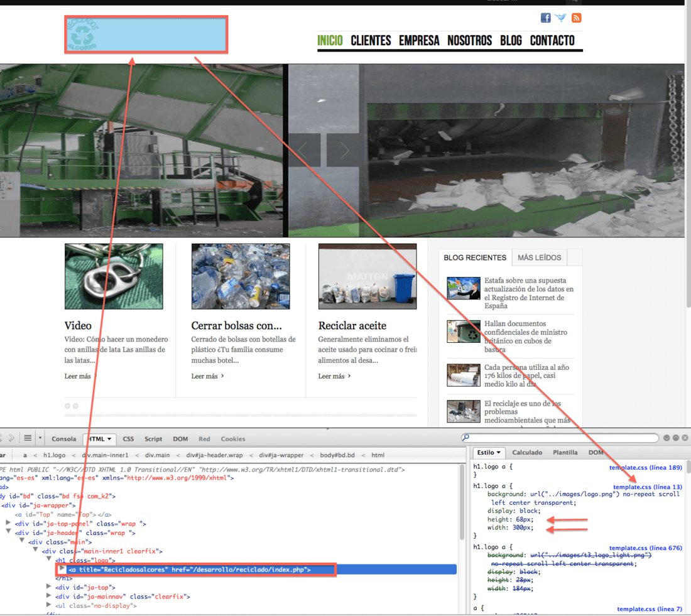
Task: Open the INICIO menu item
Action: pos(330,41)
